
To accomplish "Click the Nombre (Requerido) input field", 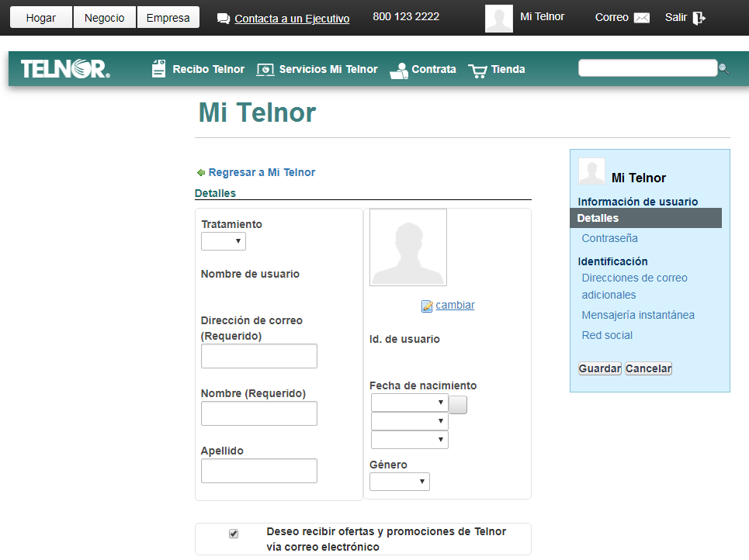I will [x=259, y=413].
